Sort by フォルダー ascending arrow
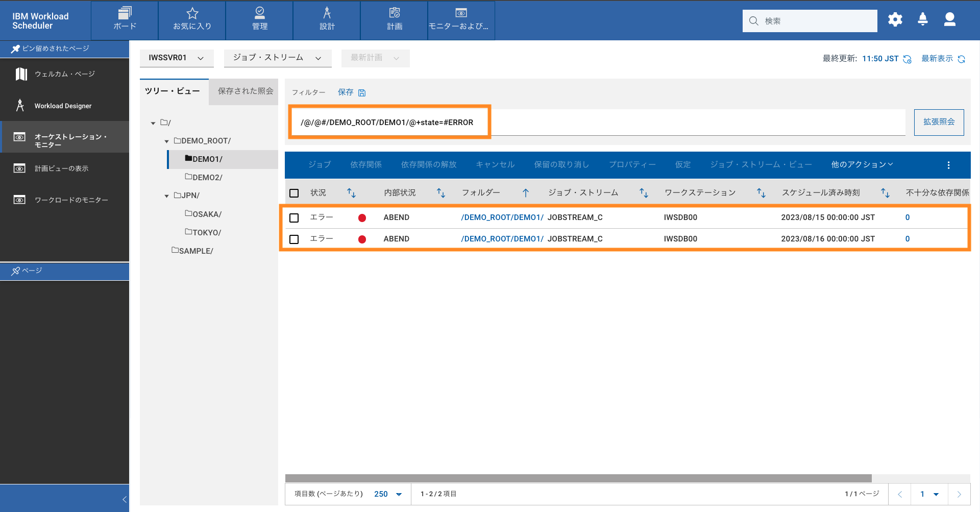 [x=526, y=193]
